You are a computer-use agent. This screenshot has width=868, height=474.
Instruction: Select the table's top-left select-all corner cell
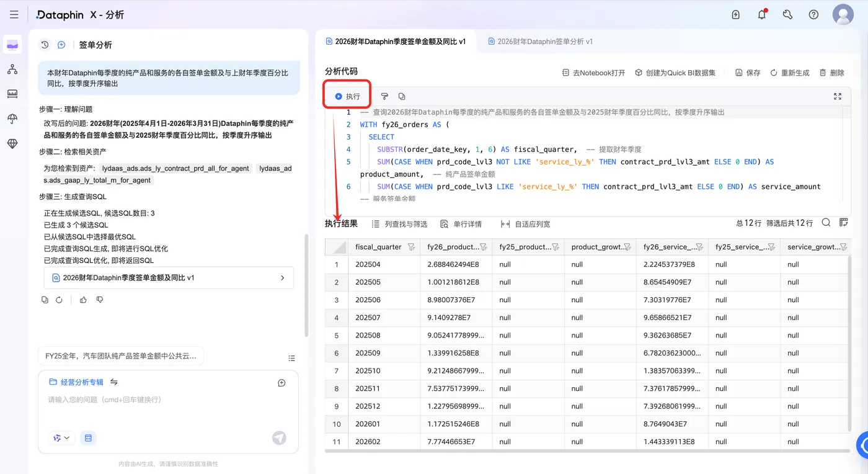[x=337, y=247]
